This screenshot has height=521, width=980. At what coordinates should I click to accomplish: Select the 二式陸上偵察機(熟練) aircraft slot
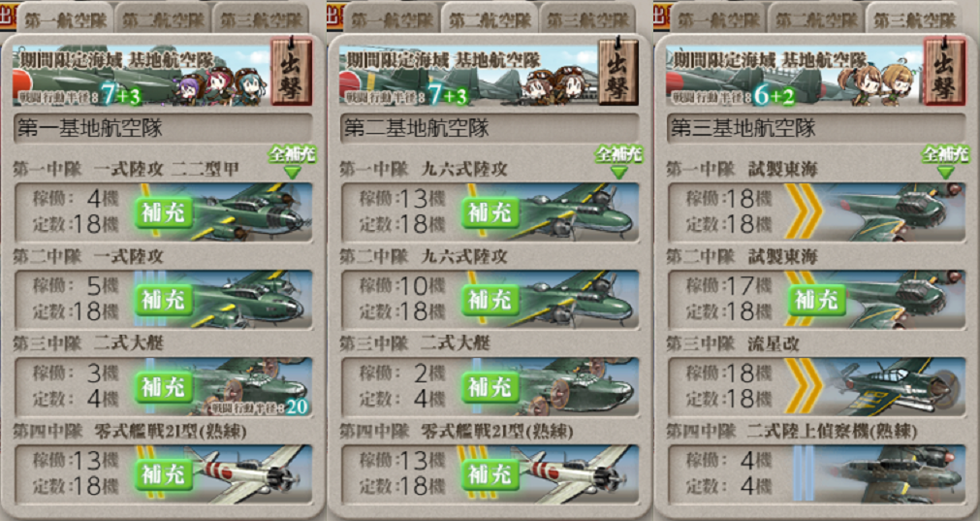[x=817, y=473]
